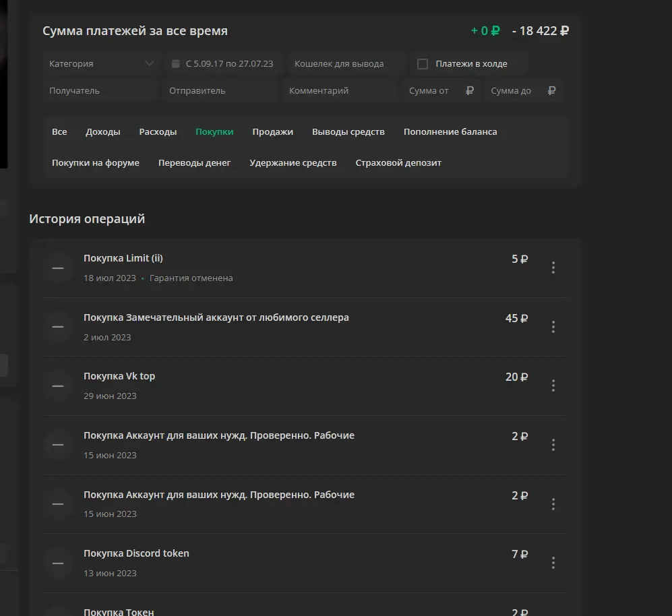The height and width of the screenshot is (616, 672).
Task: Click the minus icon beside Покупка Limit (ii)
Action: tap(58, 268)
